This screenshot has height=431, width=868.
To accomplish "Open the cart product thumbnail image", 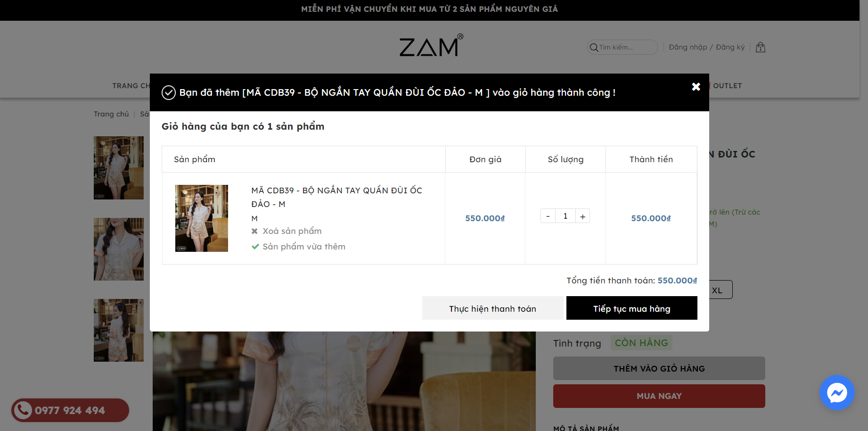I will pyautogui.click(x=202, y=218).
